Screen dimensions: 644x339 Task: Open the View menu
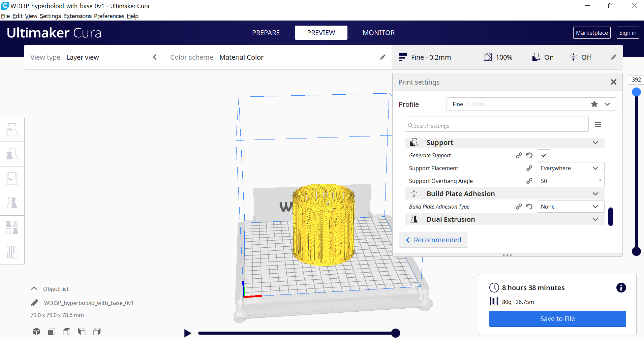(x=31, y=16)
